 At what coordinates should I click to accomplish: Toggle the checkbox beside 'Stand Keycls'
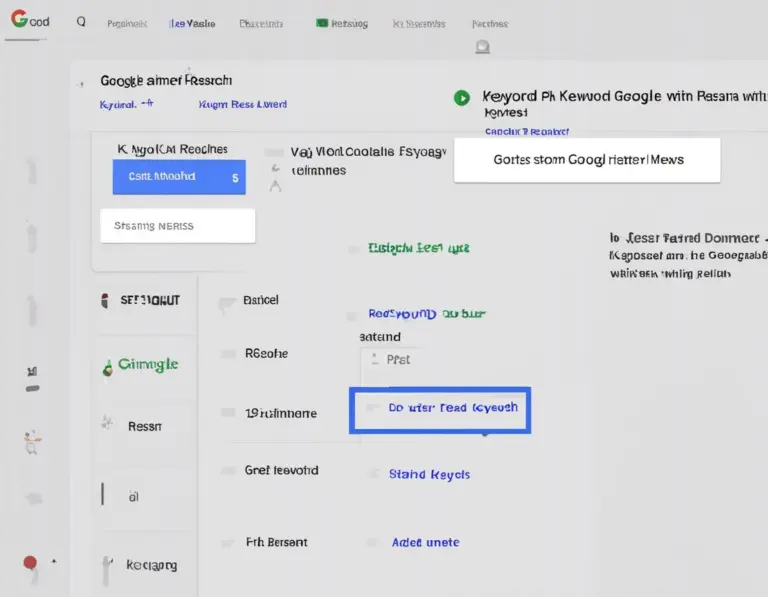pos(373,473)
